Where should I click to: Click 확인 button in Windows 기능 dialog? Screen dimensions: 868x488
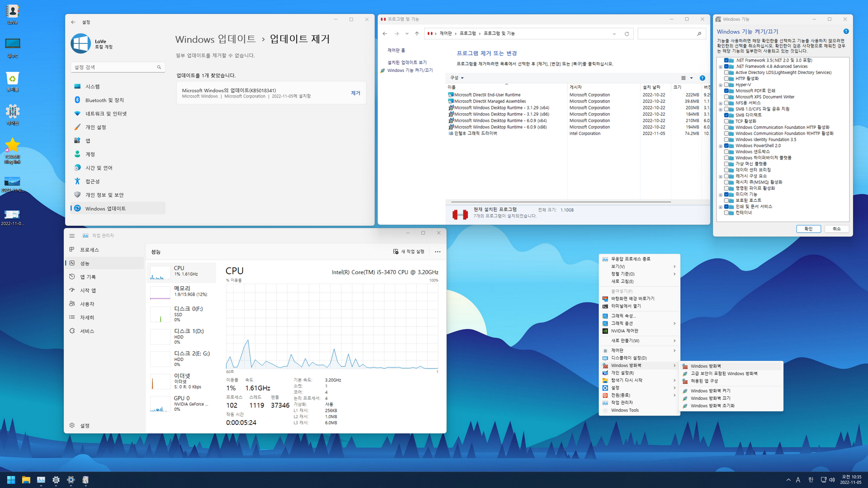coord(809,229)
